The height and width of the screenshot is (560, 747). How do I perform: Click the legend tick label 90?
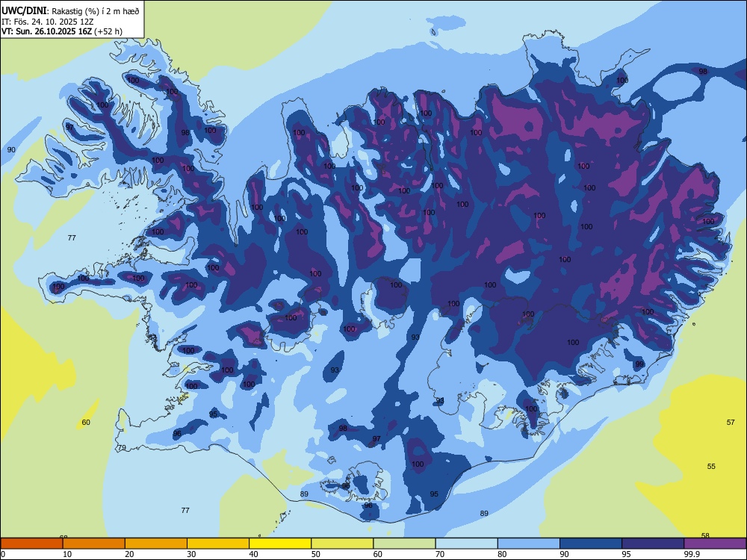[564, 554]
